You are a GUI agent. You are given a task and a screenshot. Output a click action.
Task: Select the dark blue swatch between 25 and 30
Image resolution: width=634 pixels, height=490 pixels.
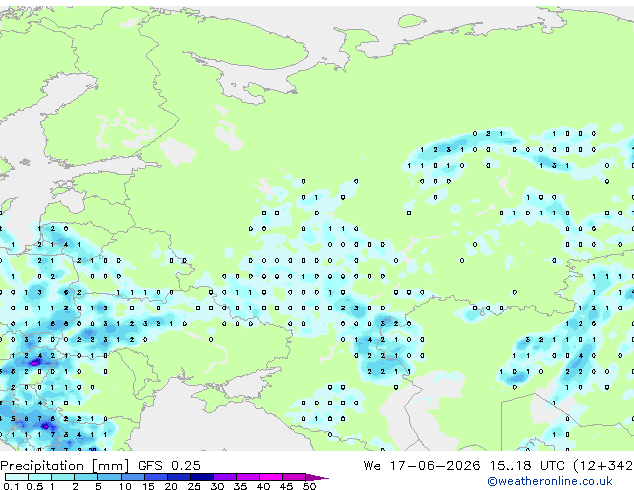pos(202,477)
